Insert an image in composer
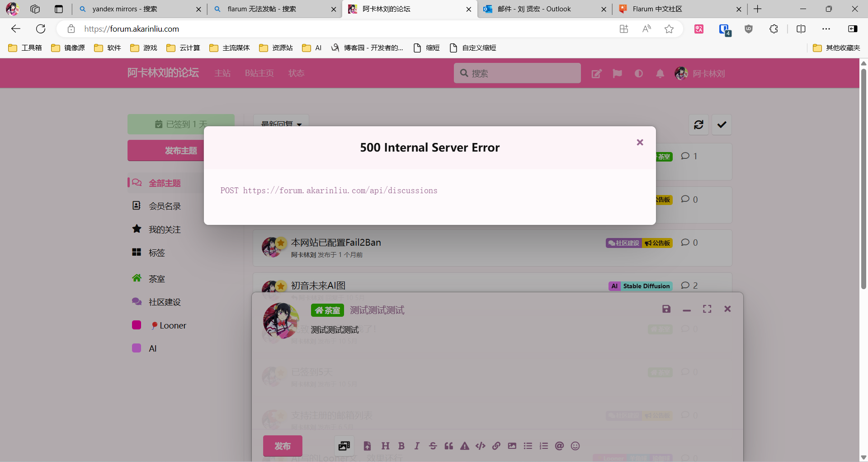Screen dimensions: 868x462 pos(512,446)
